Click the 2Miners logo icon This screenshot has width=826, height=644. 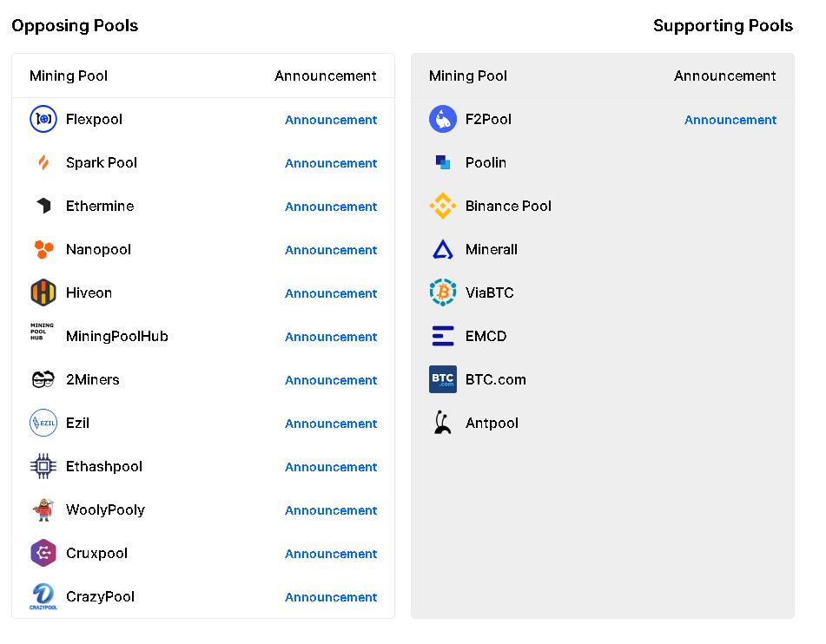(x=43, y=379)
